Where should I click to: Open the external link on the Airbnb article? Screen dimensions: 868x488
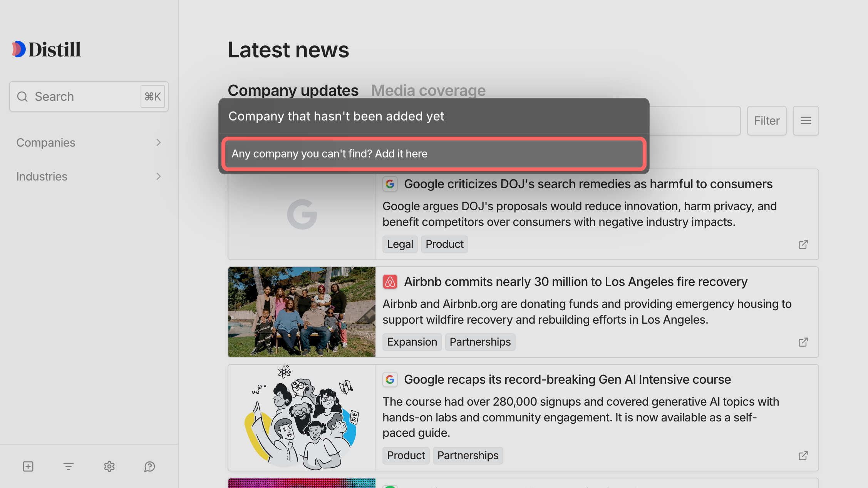pyautogui.click(x=803, y=342)
